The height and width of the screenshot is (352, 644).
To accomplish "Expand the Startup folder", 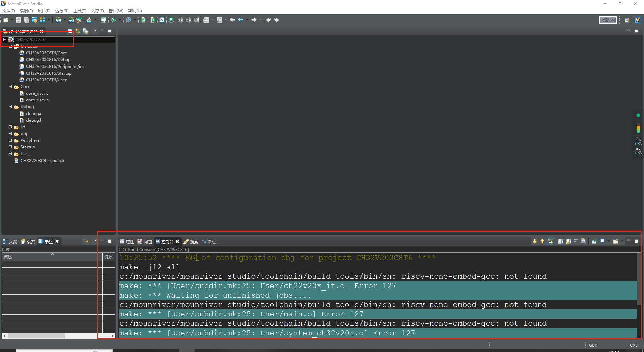I will coord(10,147).
